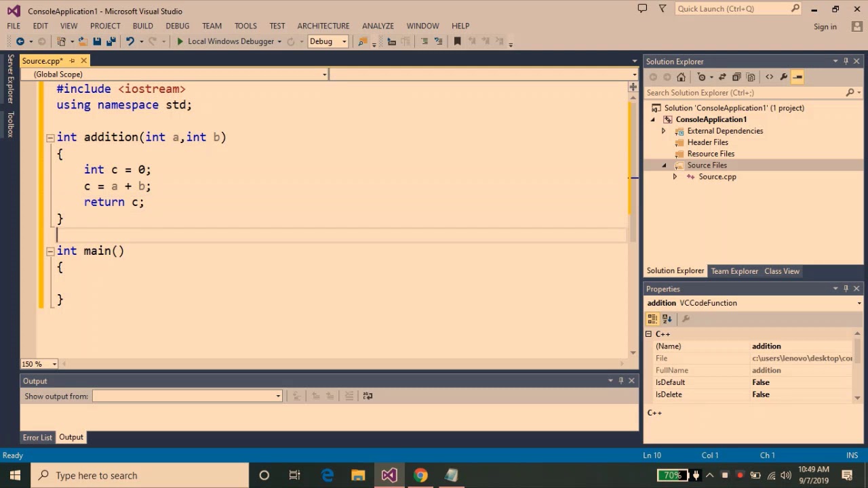Switch to the Error List tab
This screenshot has height=488, width=868.
[37, 437]
